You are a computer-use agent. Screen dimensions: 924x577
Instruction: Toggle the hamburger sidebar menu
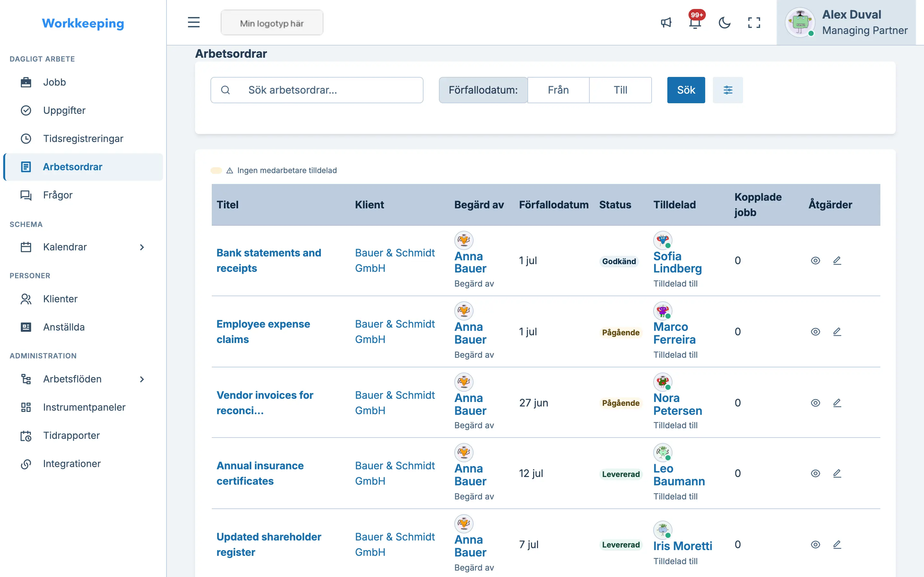[x=193, y=22]
